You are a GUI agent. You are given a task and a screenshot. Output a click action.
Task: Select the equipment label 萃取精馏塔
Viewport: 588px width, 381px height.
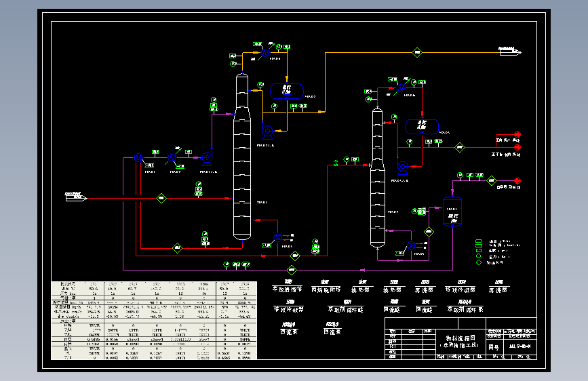[x=287, y=289]
